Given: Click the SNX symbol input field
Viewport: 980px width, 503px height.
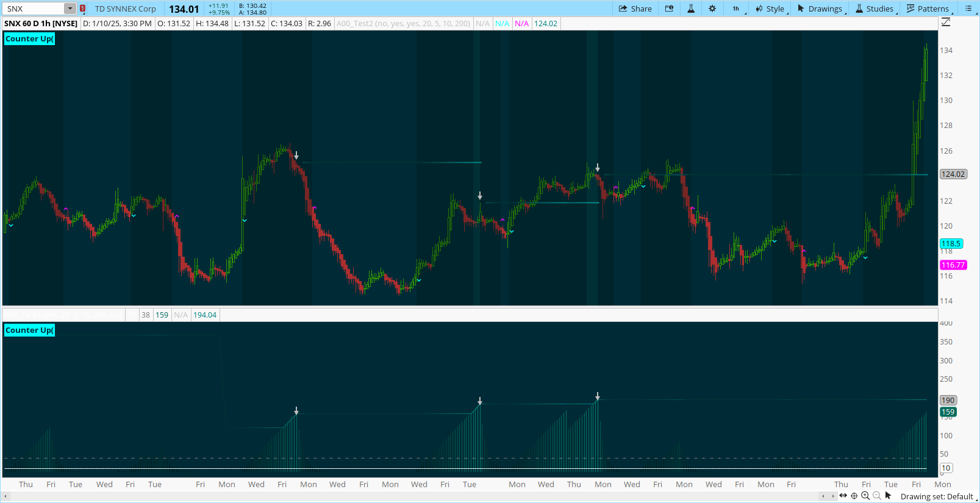Looking at the screenshot, I should point(34,9).
